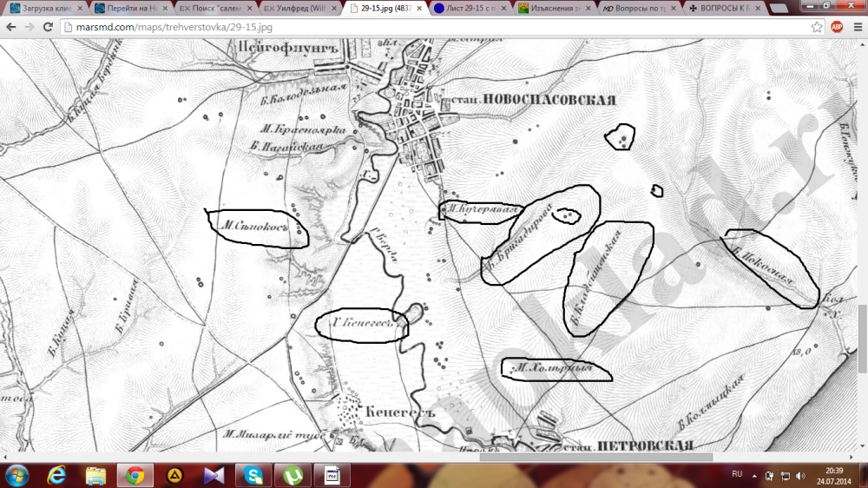
Task: Switch RU keyboard language indicator
Action: (737, 475)
